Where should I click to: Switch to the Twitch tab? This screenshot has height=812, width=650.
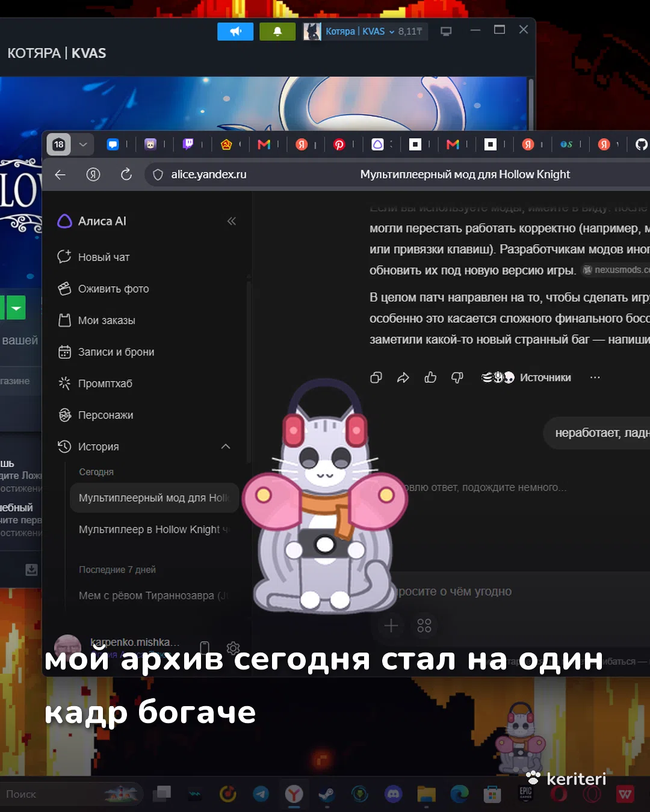tap(188, 144)
